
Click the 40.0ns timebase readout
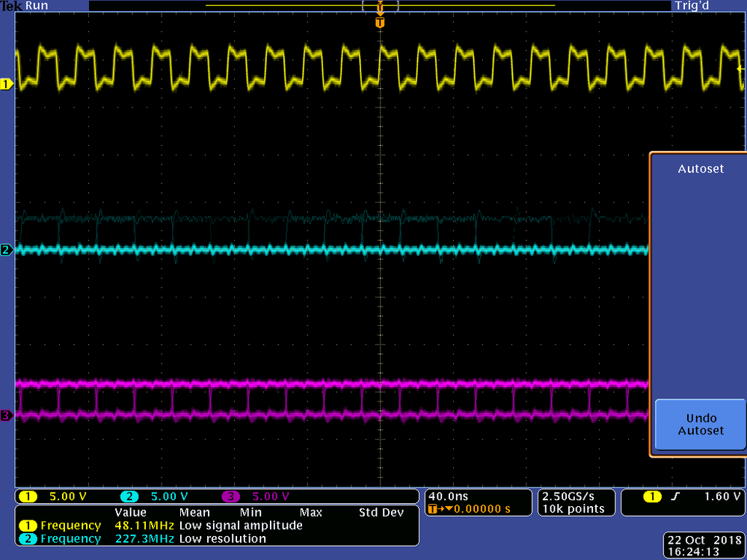449,496
